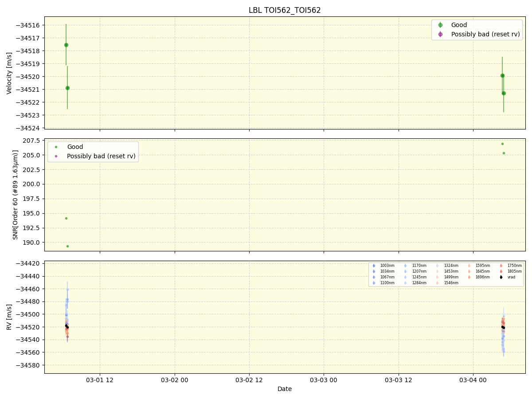Image resolution: width=532 pixels, height=399 pixels.
Task: Click the '1067nm' legend entry
Action: (387, 277)
